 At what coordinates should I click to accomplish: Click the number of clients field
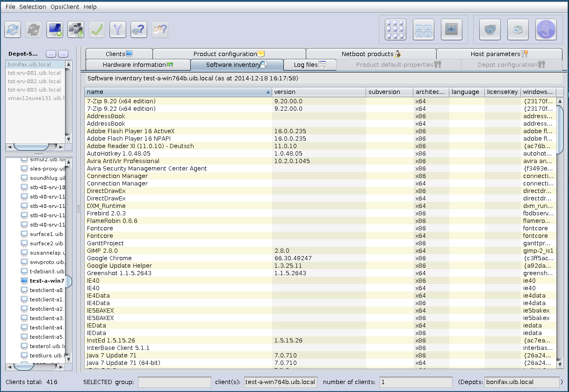[x=416, y=382]
